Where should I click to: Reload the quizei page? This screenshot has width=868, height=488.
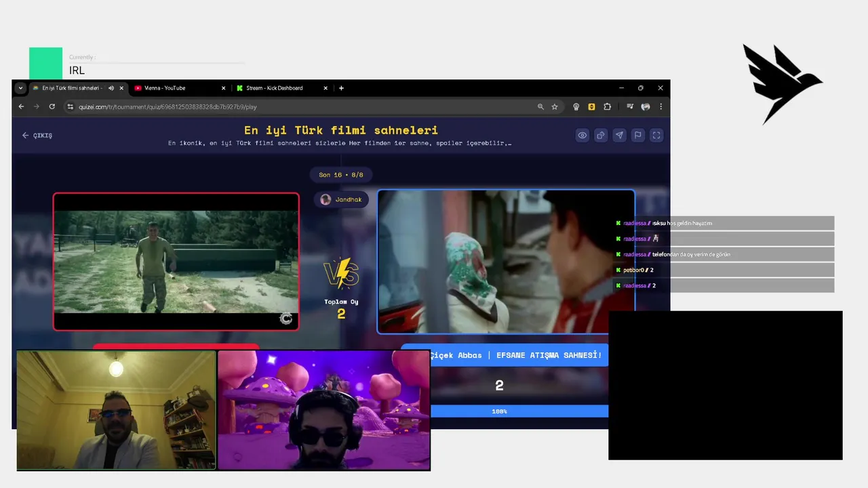click(52, 106)
